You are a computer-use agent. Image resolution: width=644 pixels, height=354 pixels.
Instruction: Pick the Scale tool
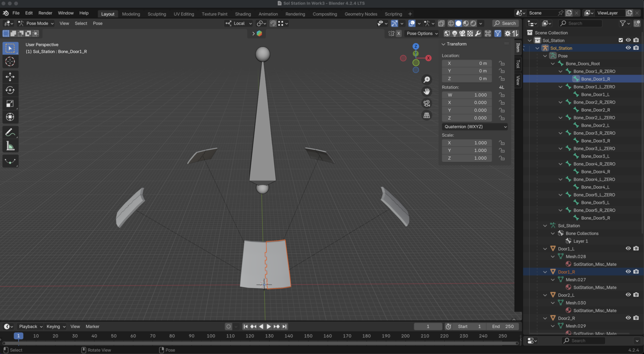coord(10,104)
